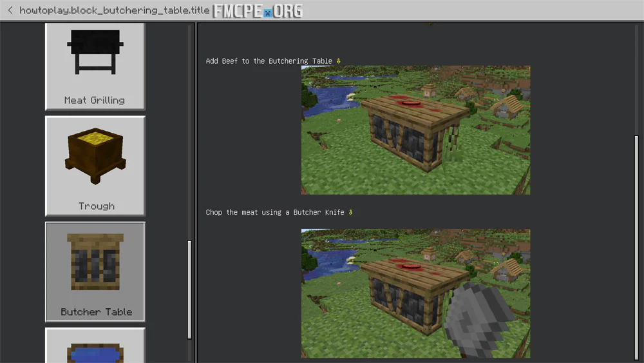Image resolution: width=644 pixels, height=363 pixels.
Task: Click the howtoplay.block_butchering_table.title header
Action: (x=115, y=10)
